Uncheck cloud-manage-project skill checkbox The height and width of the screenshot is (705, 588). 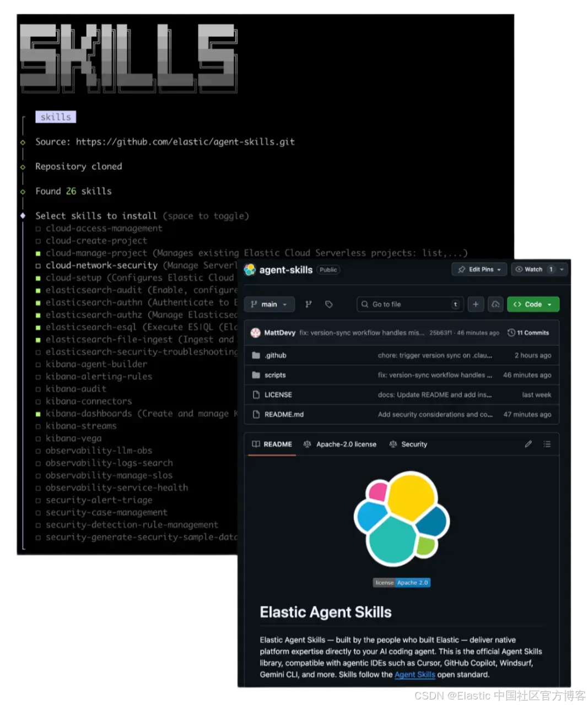point(38,253)
